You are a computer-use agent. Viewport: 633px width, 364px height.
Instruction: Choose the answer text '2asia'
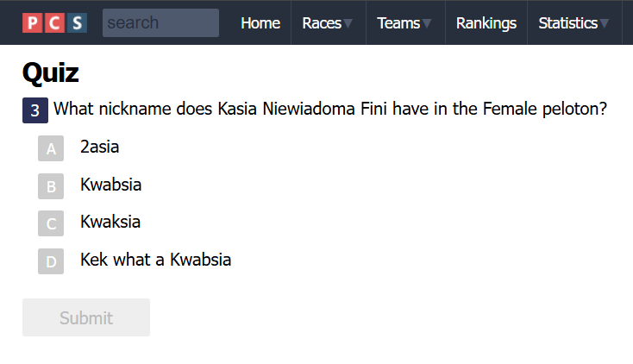pos(99,147)
